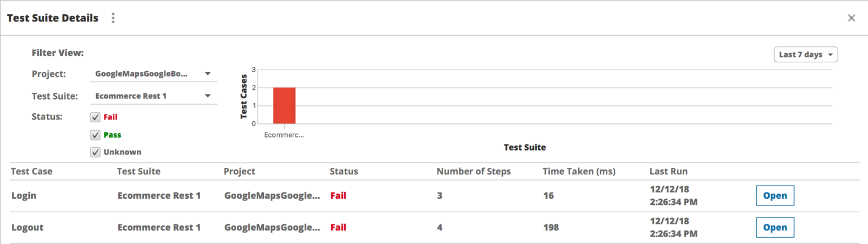Click the Ecommerc... chart axis label
Image resolution: width=868 pixels, height=244 pixels.
284,135
